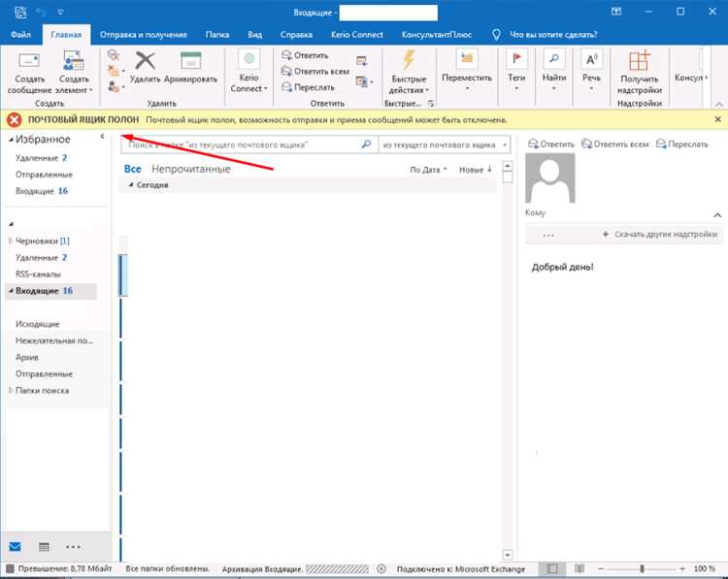728x579 pixels.
Task: Switch to the Вид tab
Action: [255, 34]
